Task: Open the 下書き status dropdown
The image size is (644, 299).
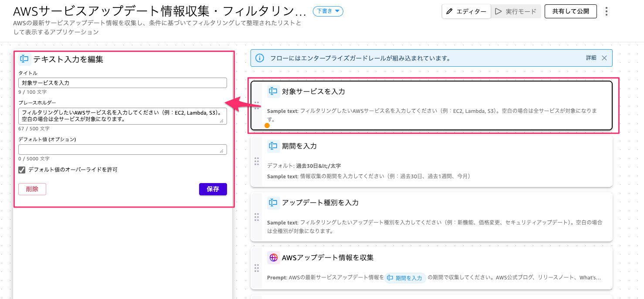Action: [x=328, y=11]
